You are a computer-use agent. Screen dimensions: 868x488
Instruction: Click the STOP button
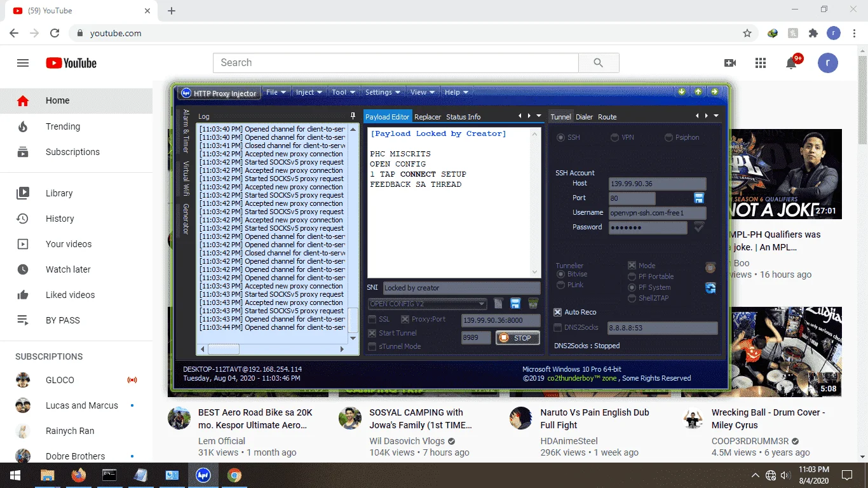point(518,338)
